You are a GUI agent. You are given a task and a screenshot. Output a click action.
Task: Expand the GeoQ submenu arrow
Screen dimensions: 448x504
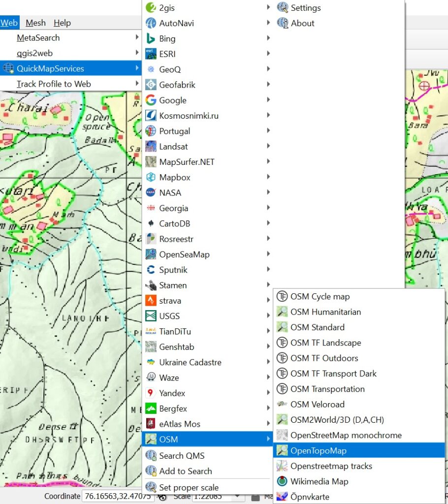[x=268, y=69]
